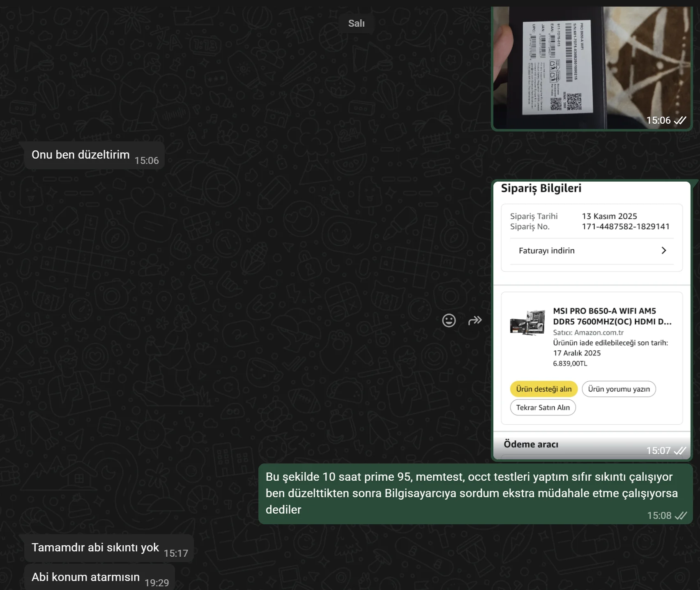Click the 'Tekrar Satın Alın' button
Screen dimensions: 700x590
[x=543, y=408]
